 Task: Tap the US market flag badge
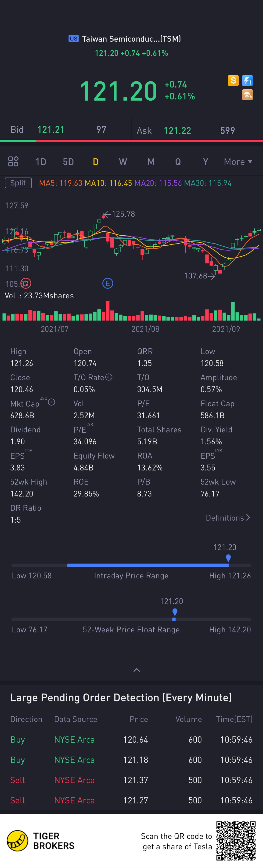(x=73, y=38)
